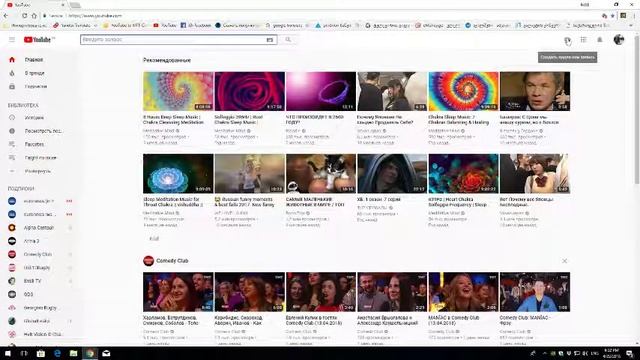Viewport: 640px width, 360px height.
Task: Click the create video or post icon
Action: coord(567,40)
